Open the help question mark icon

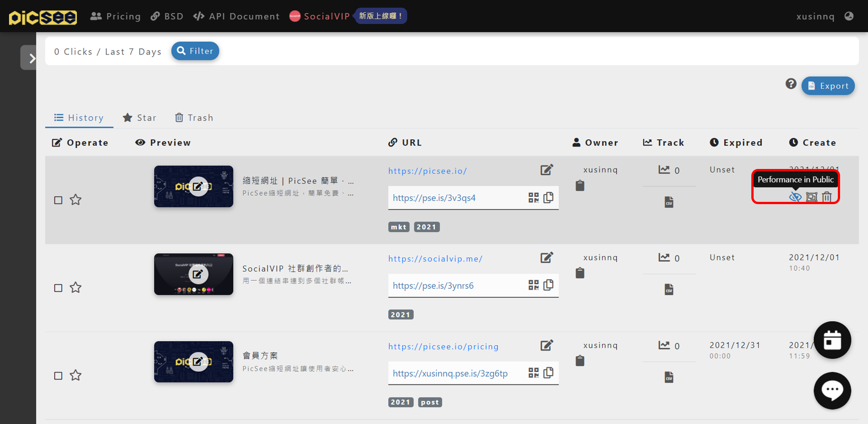tap(791, 84)
